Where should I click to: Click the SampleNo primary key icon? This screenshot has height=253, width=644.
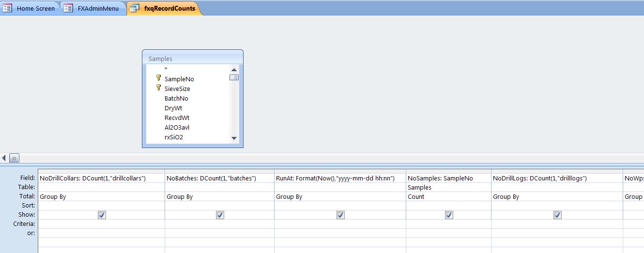tap(158, 78)
